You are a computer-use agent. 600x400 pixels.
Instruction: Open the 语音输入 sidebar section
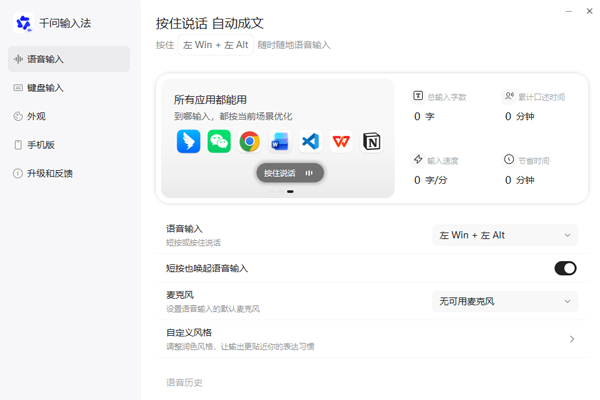(69, 59)
